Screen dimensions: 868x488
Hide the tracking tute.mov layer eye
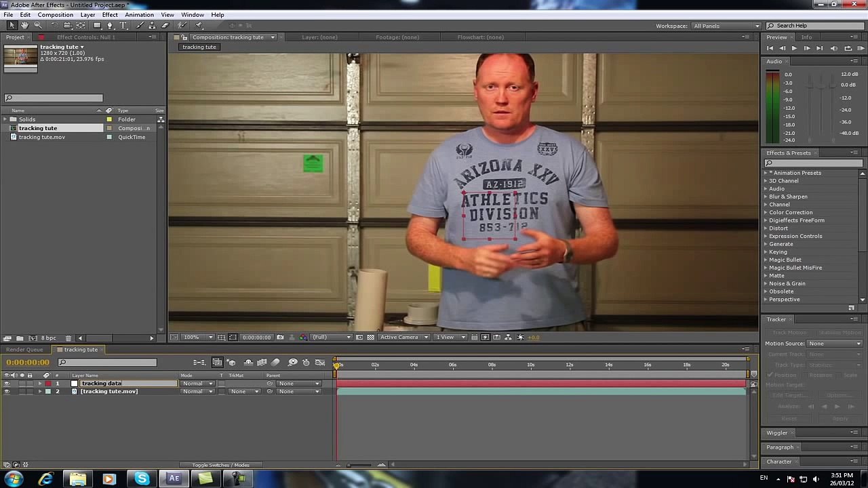click(x=7, y=392)
